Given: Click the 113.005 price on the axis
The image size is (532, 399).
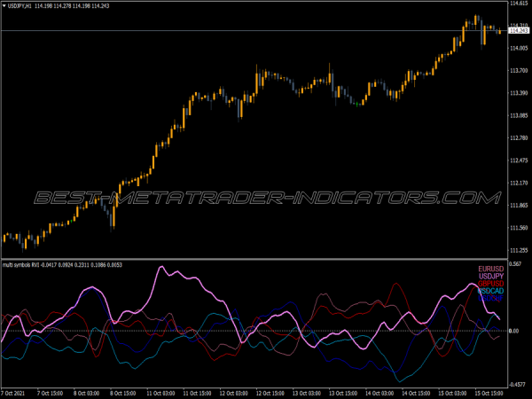Looking at the screenshot, I should tap(518, 115).
